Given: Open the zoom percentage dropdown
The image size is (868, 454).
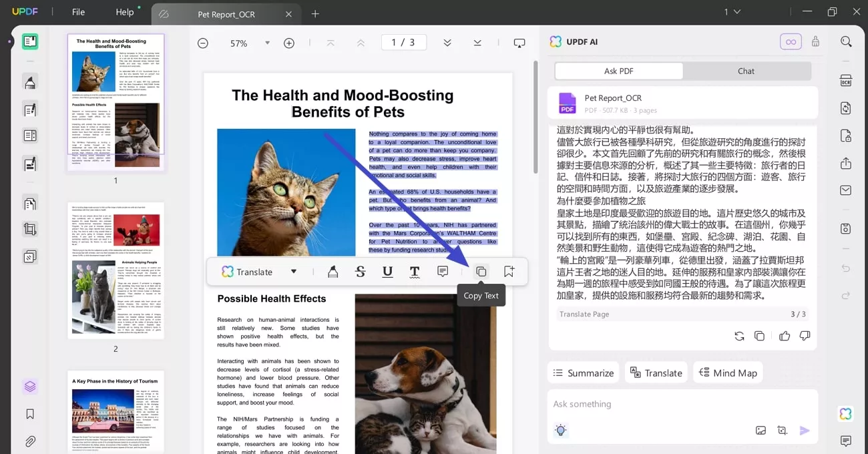Looking at the screenshot, I should click(x=267, y=43).
